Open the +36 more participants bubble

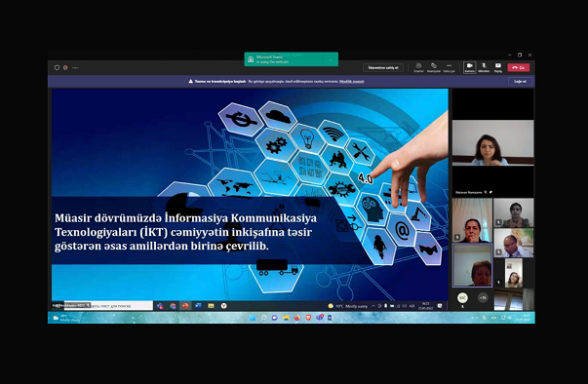pyautogui.click(x=483, y=298)
